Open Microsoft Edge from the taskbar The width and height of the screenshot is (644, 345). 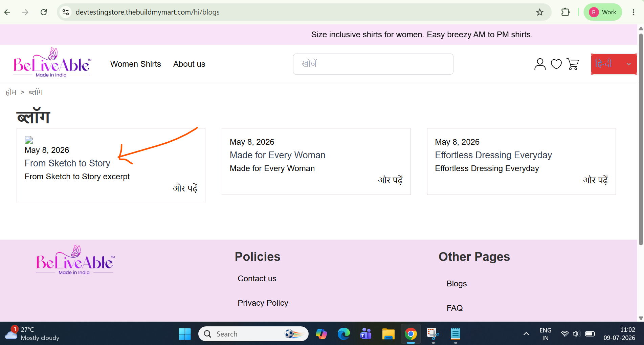coord(343,334)
